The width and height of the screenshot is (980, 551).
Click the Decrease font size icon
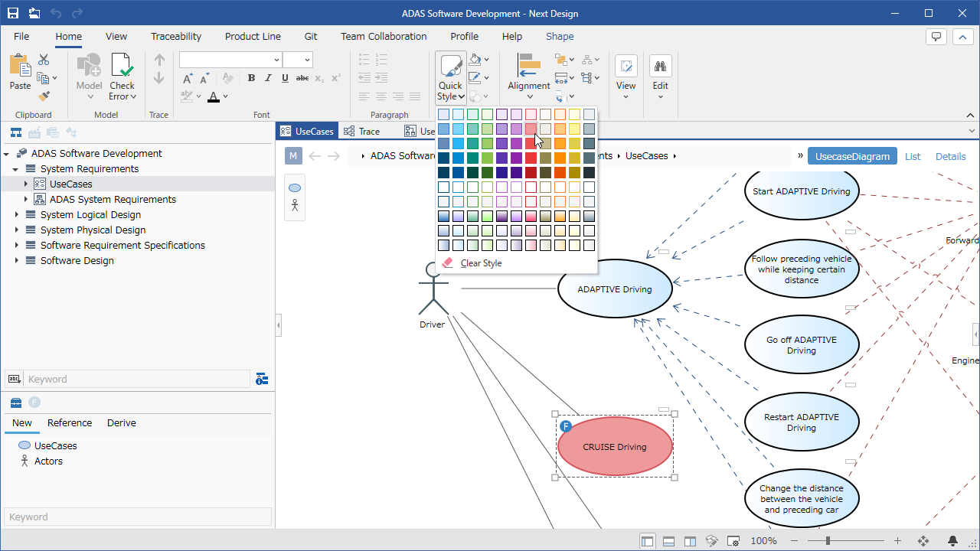tap(204, 78)
